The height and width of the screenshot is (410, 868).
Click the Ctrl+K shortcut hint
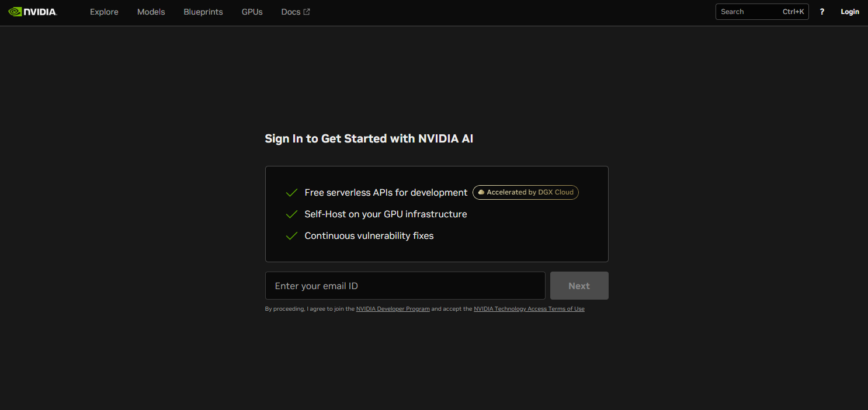coord(793,12)
